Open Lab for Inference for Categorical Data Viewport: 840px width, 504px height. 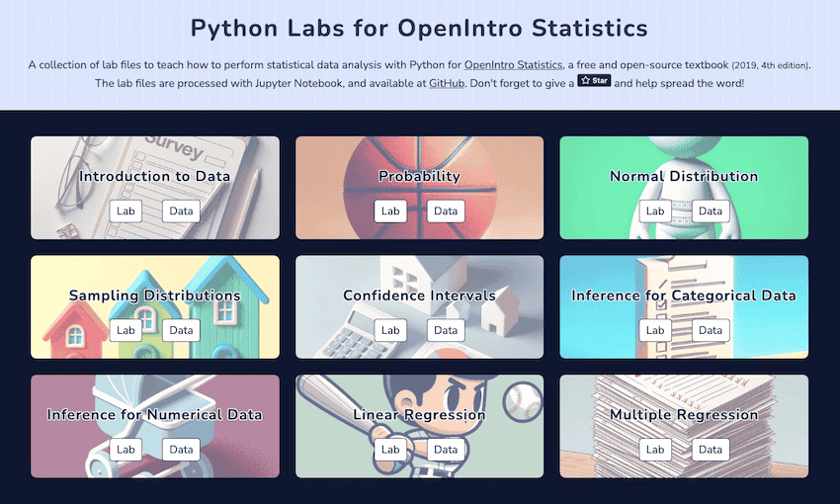655,330
